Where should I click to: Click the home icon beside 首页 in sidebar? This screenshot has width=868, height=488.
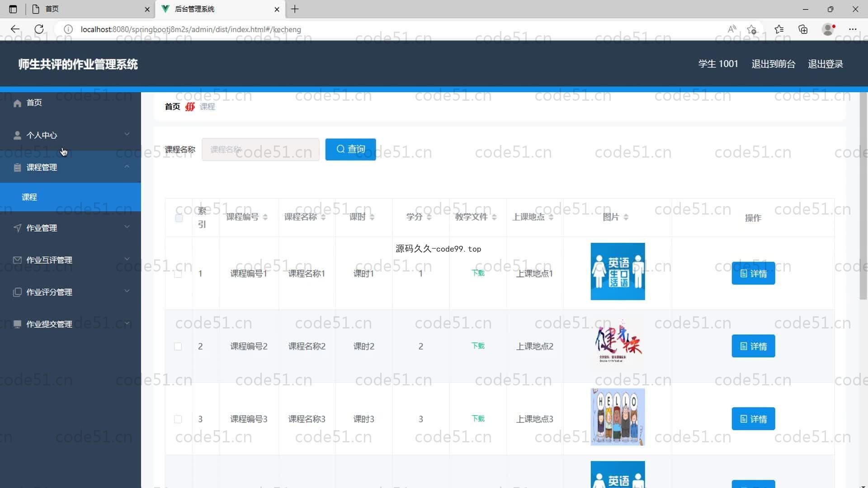[17, 103]
